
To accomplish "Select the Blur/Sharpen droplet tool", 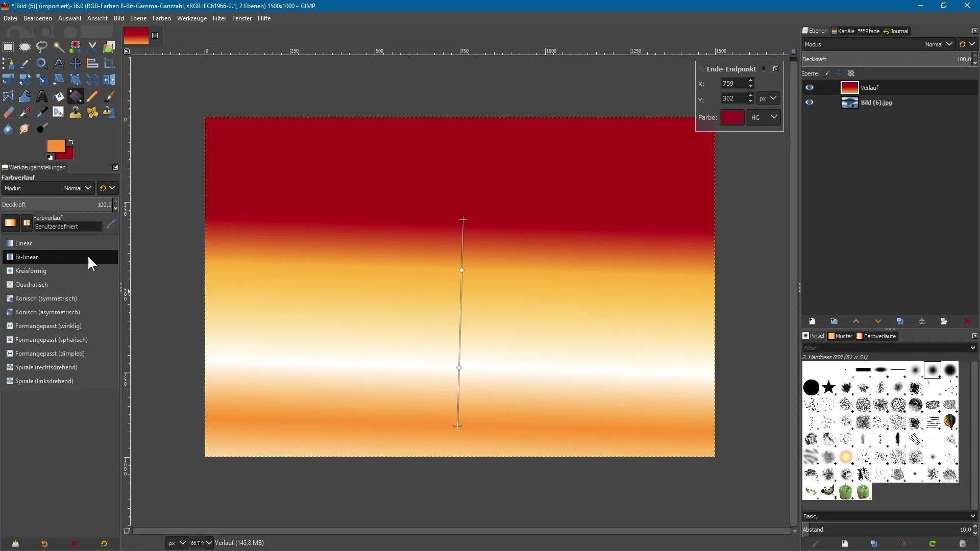I will [x=8, y=129].
